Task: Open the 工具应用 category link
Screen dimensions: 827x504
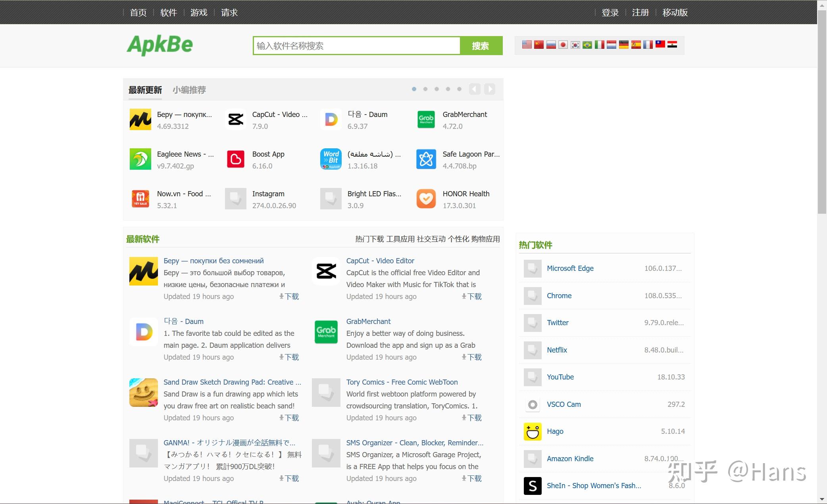Action: coord(400,239)
